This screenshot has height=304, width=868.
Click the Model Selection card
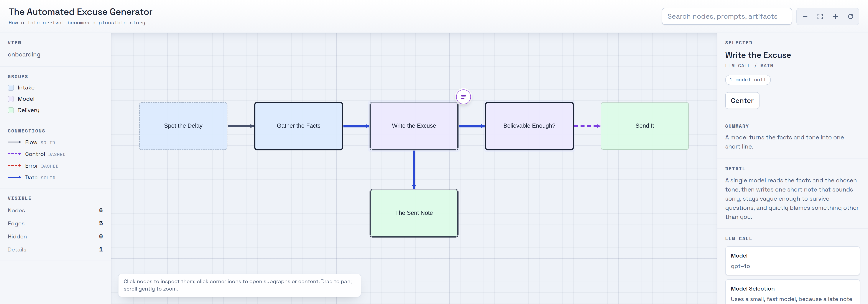point(792,292)
